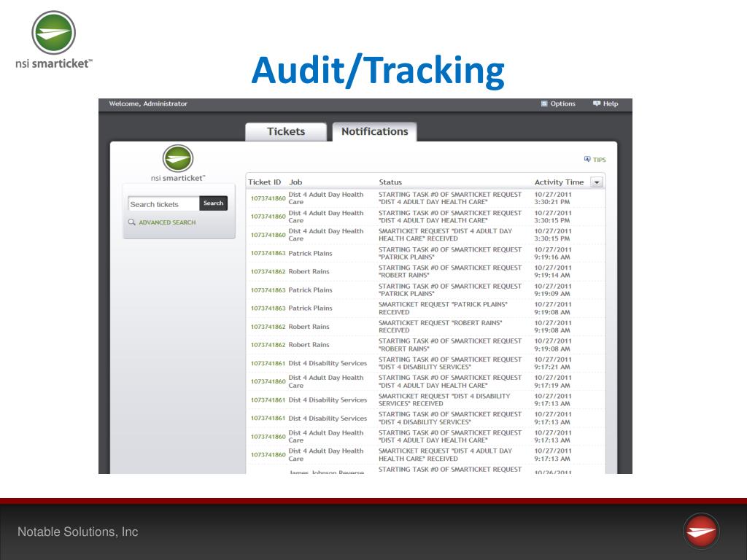
Task: Open ticket 1073741860 with time 9:17:19 AM
Action: pos(268,381)
